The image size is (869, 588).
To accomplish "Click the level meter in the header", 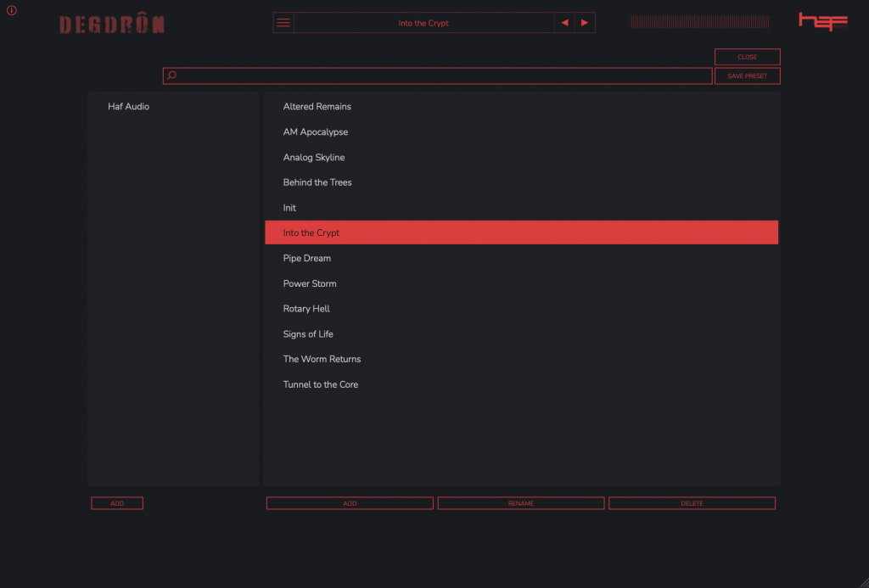I will pos(699,22).
